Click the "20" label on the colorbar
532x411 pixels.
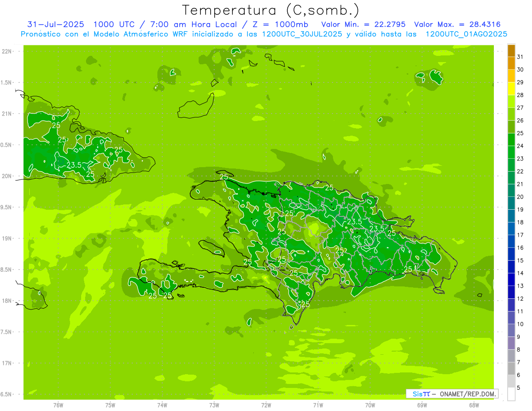coord(520,197)
